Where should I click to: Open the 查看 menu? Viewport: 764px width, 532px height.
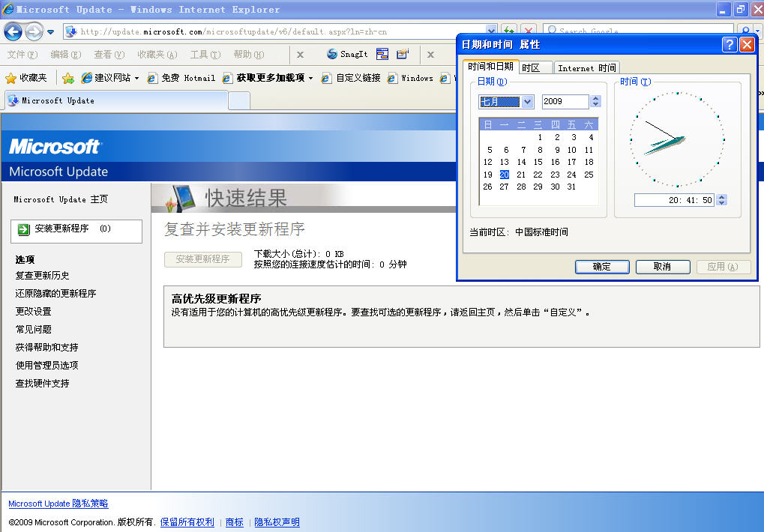click(109, 55)
